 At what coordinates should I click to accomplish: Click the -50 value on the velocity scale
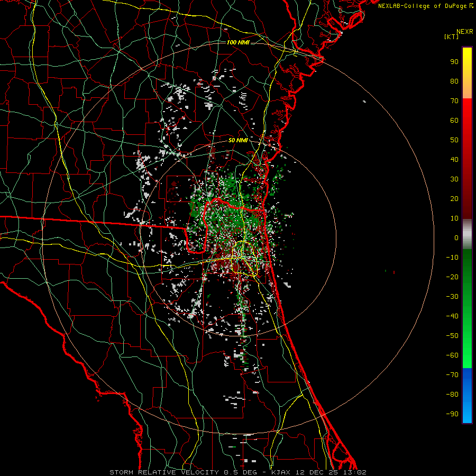(452, 336)
